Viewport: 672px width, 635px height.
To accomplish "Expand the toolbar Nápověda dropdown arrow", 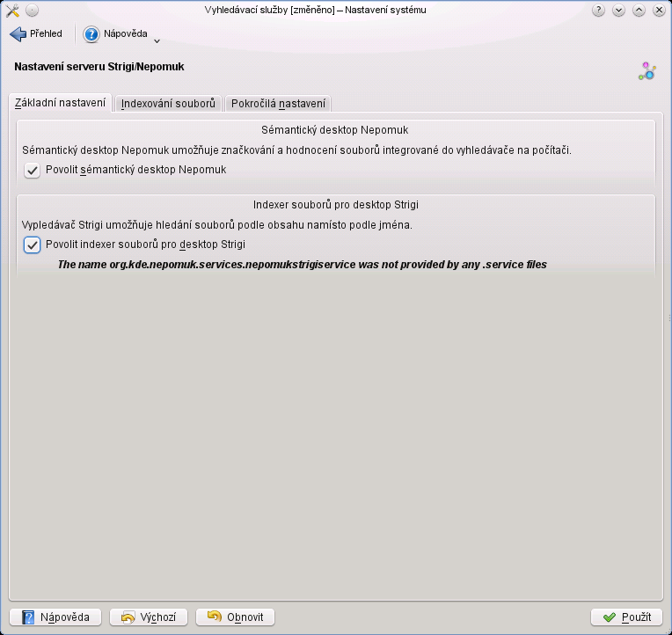I will [157, 41].
